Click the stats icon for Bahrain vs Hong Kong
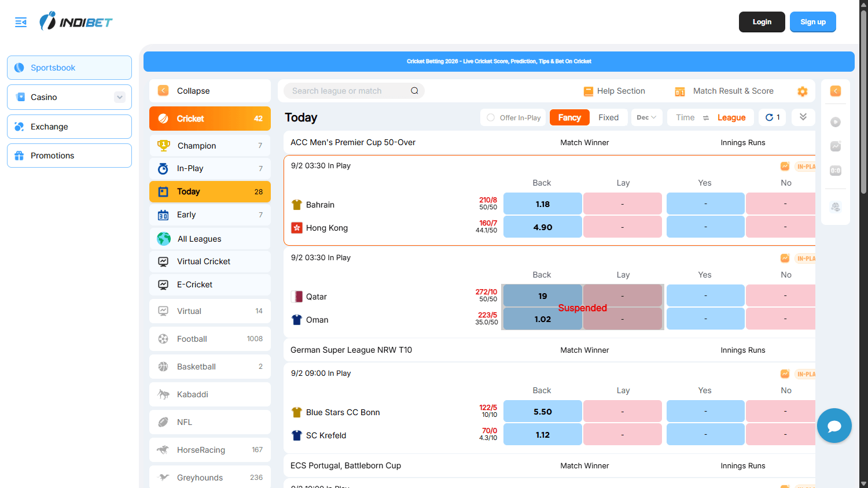 coord(785,166)
